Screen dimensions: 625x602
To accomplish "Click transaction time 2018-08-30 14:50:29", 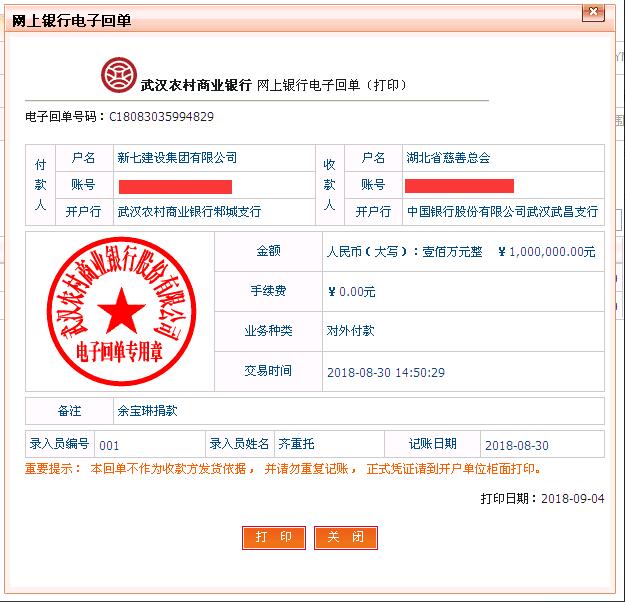I will pos(386,372).
